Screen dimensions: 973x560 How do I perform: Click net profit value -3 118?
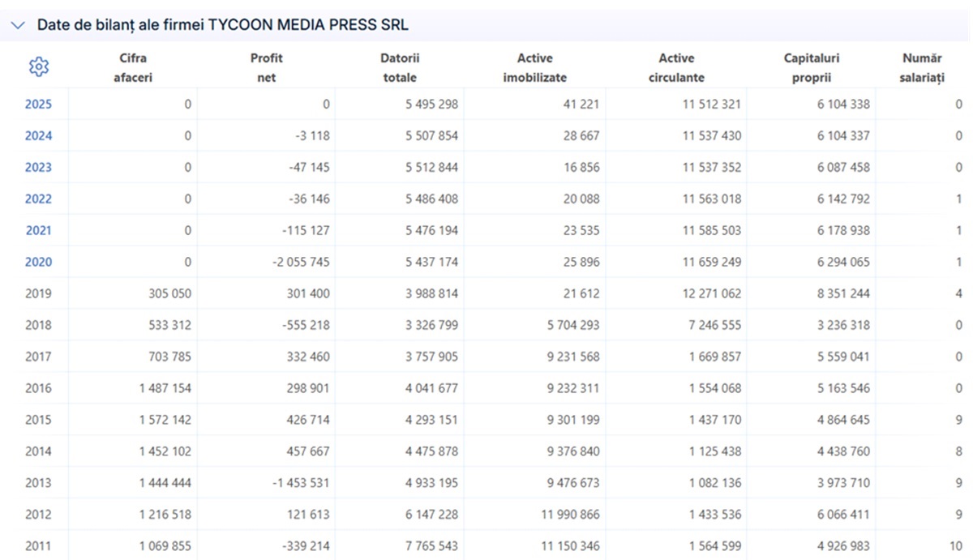coord(312,135)
